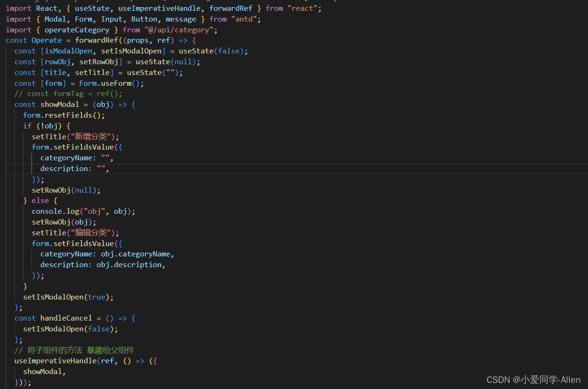Click the "新增分类" title string
Screen dimensions: 588x389
pos(92,136)
